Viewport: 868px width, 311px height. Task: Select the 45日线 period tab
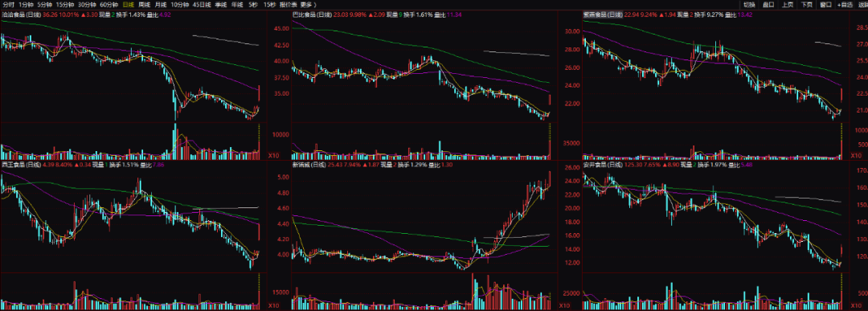[201, 5]
